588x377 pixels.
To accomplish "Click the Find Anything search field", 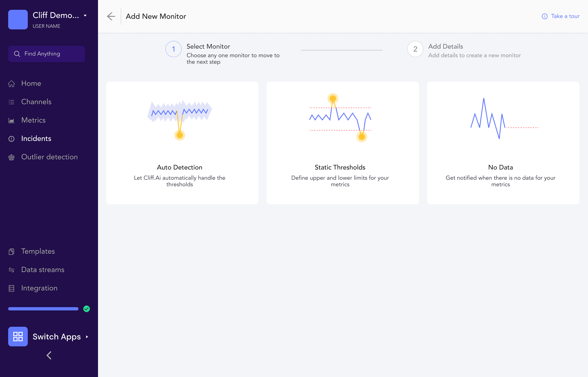I will (47, 54).
